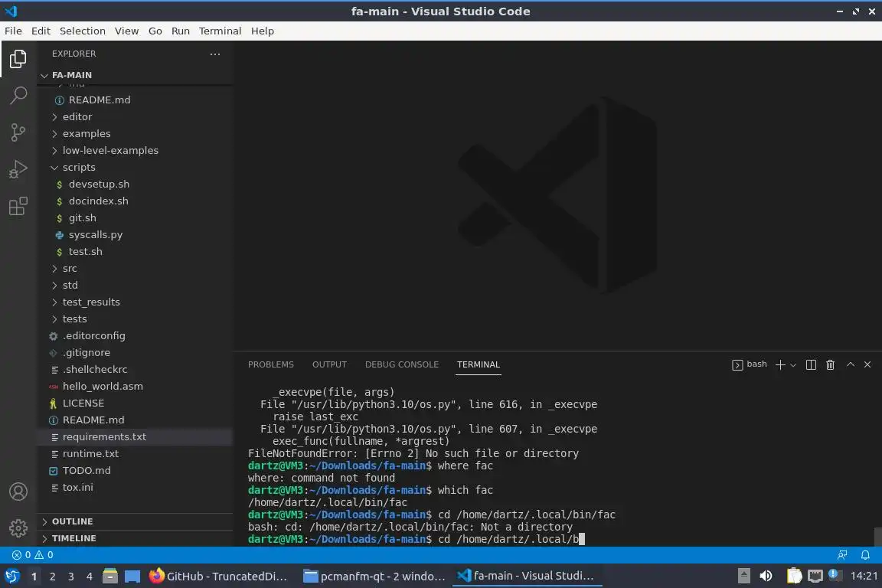
Task: Switch to pcmanfm-qt taskbar window
Action: [x=374, y=577]
